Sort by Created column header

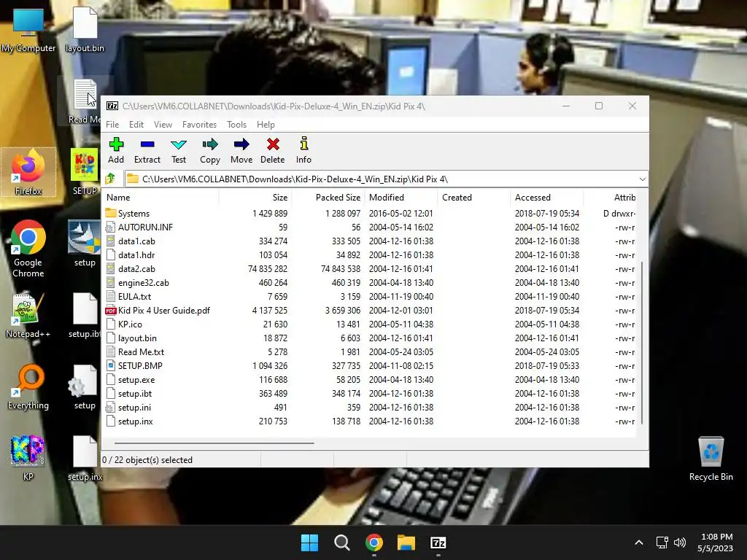pos(473,197)
